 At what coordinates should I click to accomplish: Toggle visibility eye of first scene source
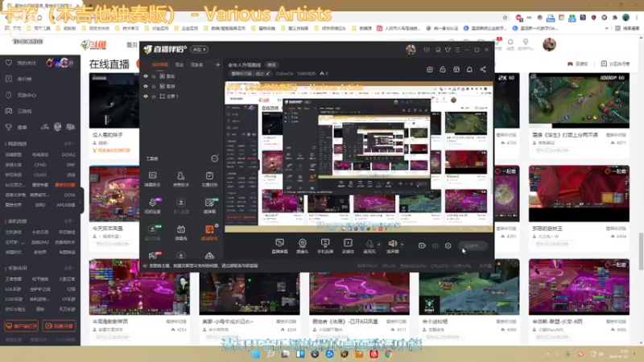coord(146,76)
